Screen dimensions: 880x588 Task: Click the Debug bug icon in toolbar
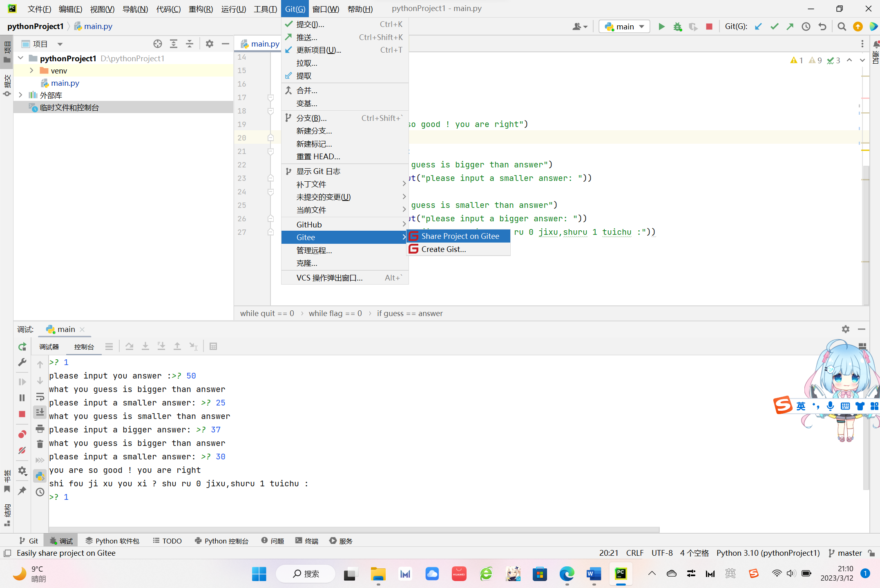pos(677,27)
